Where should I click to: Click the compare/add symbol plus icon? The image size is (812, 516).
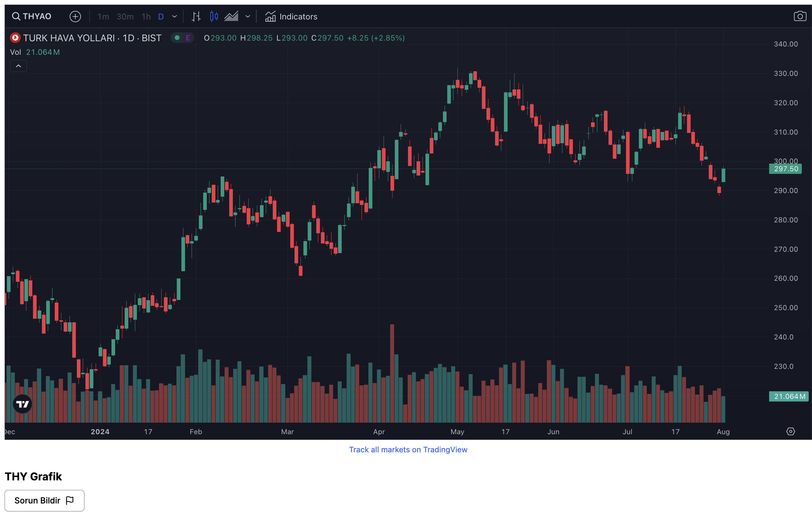pos(75,16)
